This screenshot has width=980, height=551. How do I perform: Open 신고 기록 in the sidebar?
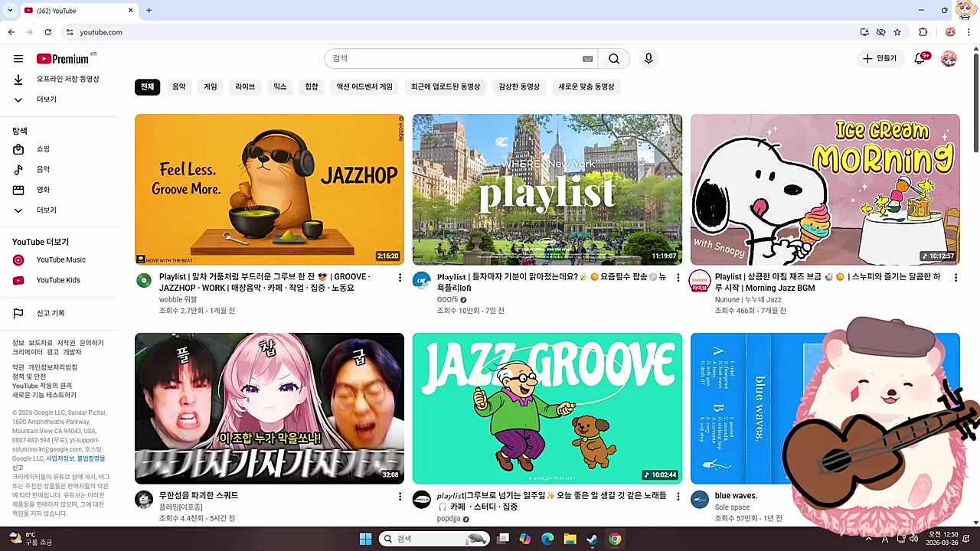click(59, 313)
